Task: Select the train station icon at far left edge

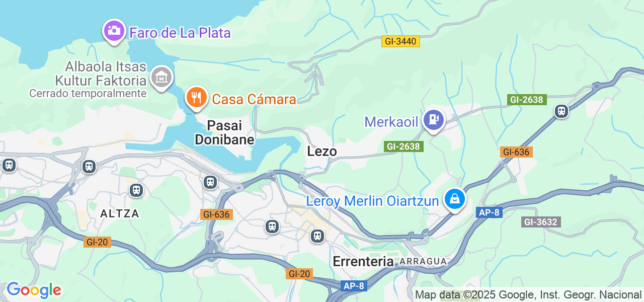Action: click(x=9, y=165)
